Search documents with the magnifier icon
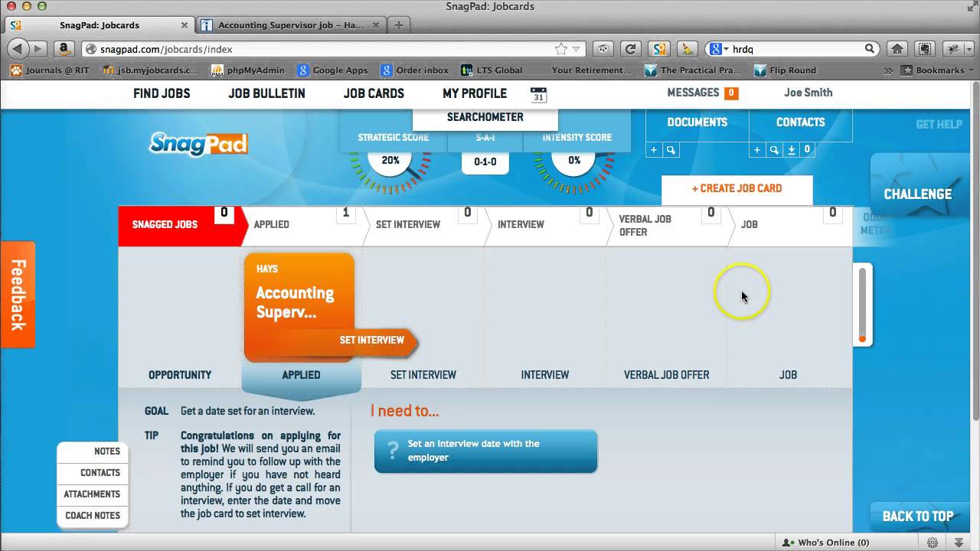The image size is (980, 551). [x=671, y=150]
